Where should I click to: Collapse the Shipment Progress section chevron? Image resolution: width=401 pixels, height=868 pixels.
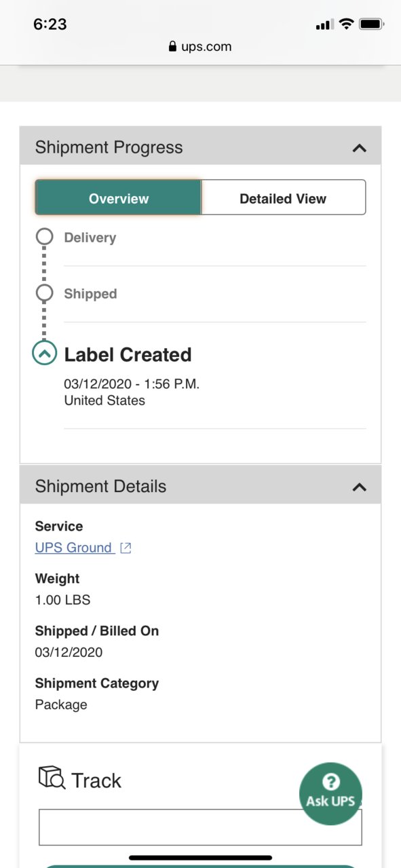(360, 148)
